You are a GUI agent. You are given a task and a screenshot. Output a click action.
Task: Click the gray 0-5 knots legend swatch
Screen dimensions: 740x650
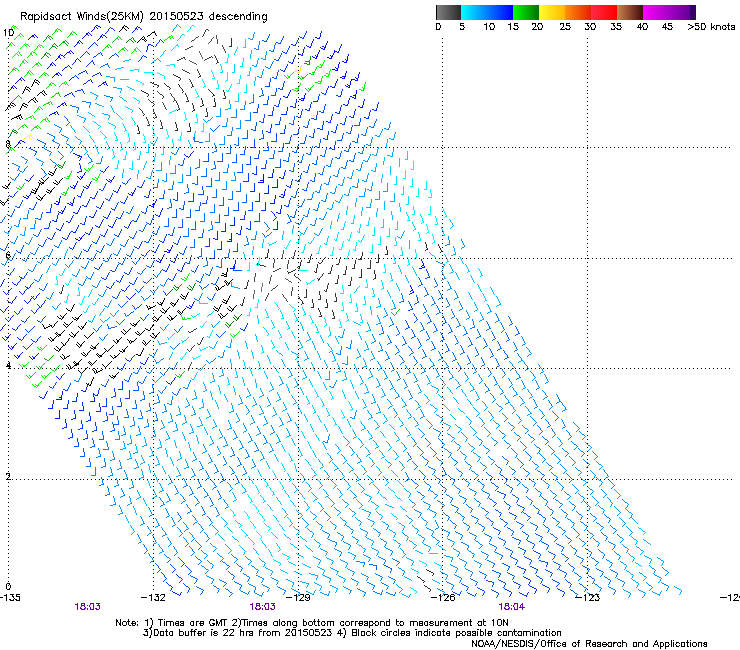click(x=448, y=12)
